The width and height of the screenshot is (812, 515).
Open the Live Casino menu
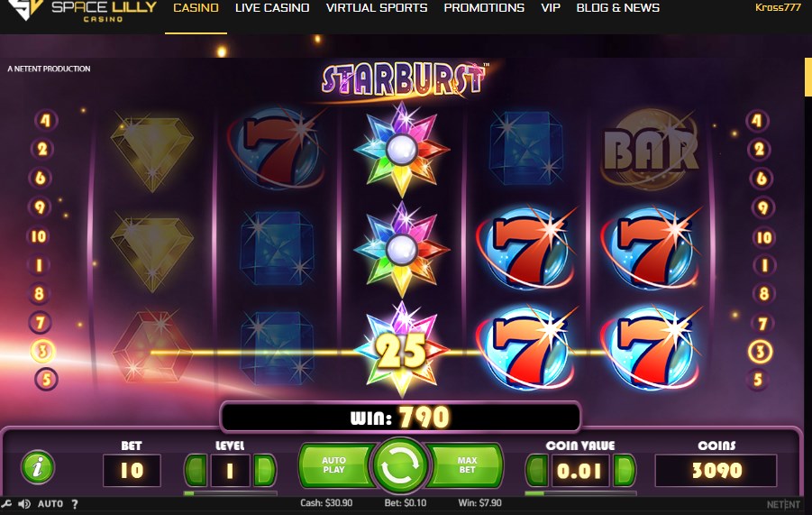point(272,8)
